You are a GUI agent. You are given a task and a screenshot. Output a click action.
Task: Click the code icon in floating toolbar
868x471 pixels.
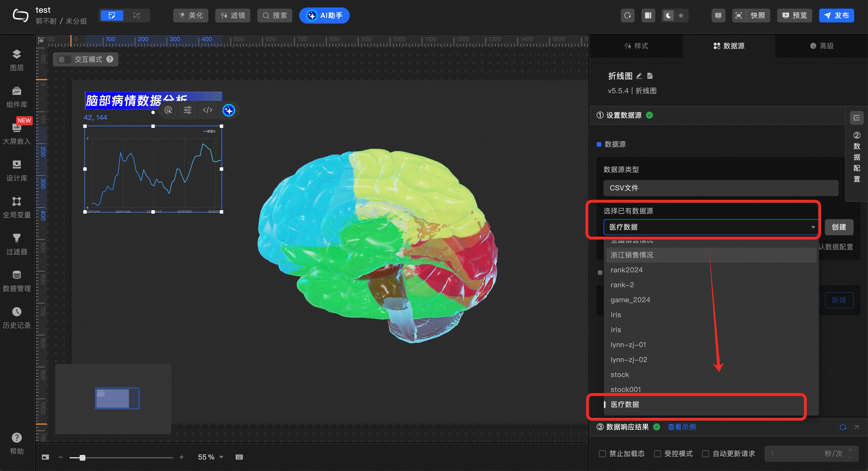click(208, 110)
